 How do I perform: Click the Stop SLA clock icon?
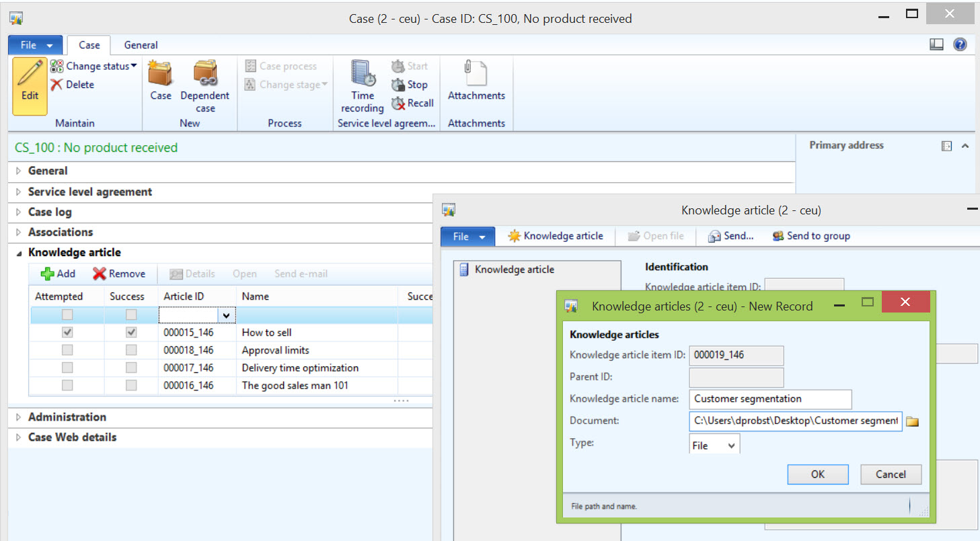[398, 85]
